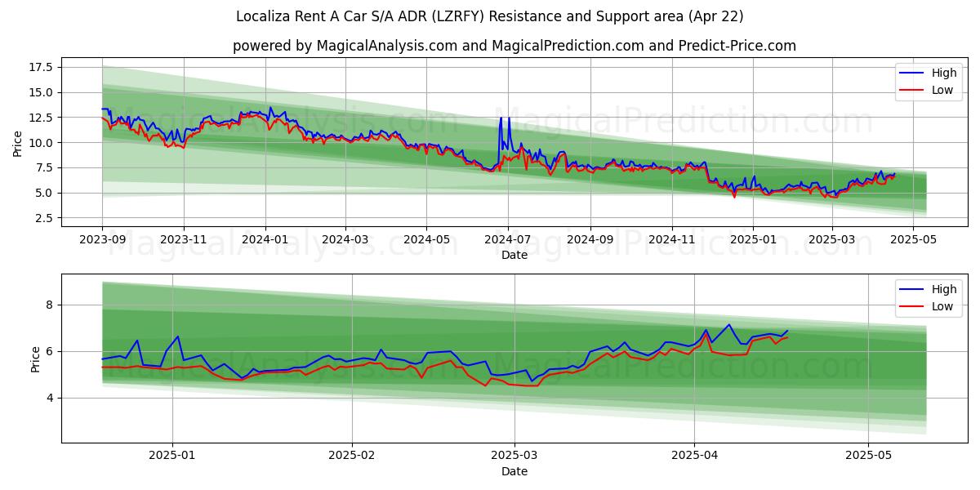Click the chart title mentioning LZRFY
The image size is (980, 490).
pos(490,16)
